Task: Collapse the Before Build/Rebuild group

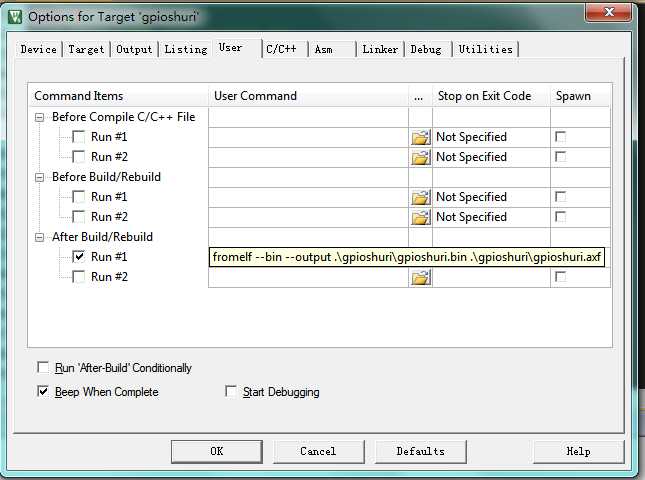Action: pyautogui.click(x=39, y=178)
